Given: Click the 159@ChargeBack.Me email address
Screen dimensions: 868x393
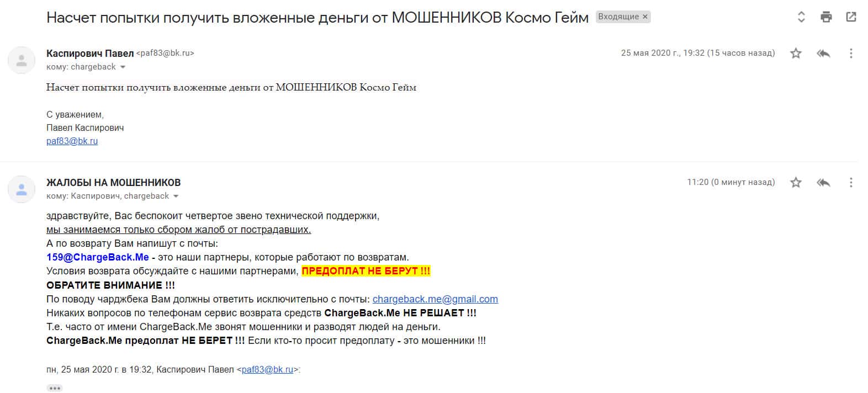Looking at the screenshot, I should click(x=98, y=257).
